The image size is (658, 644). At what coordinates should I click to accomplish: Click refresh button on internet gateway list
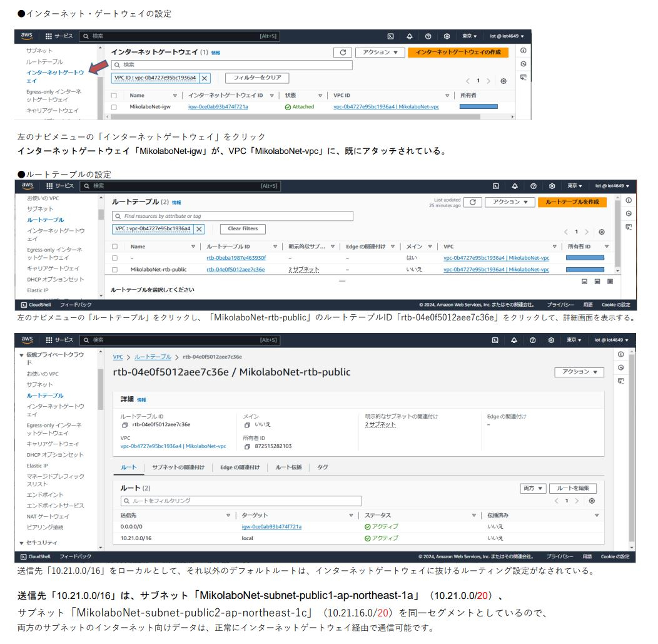343,53
